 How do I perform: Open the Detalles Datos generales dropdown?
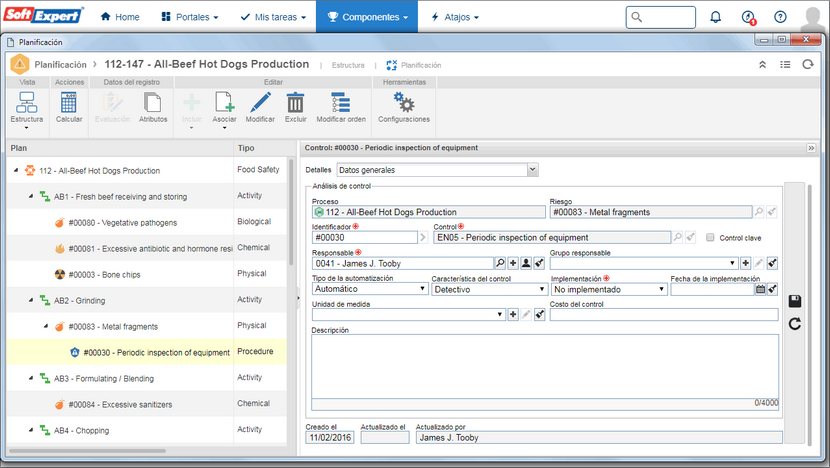coord(533,170)
